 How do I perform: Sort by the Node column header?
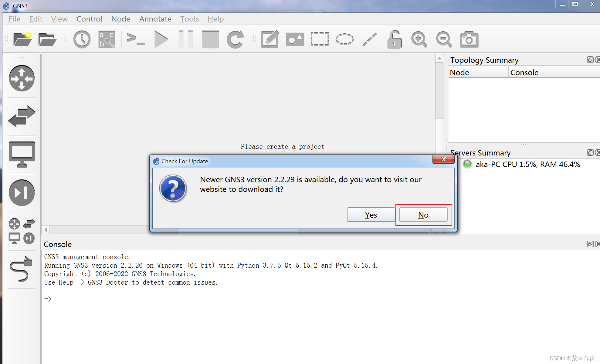(x=478, y=72)
